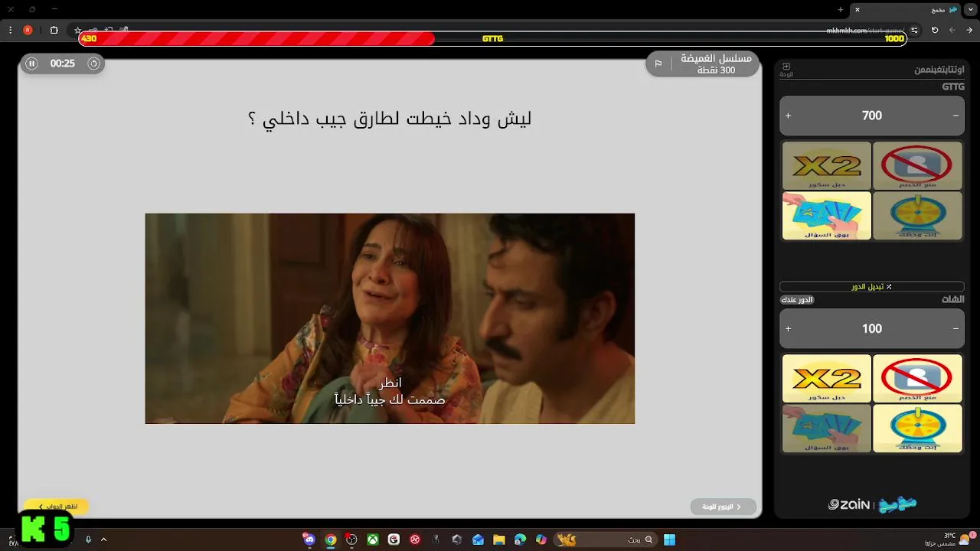Click the taskbar search box

tap(606, 540)
